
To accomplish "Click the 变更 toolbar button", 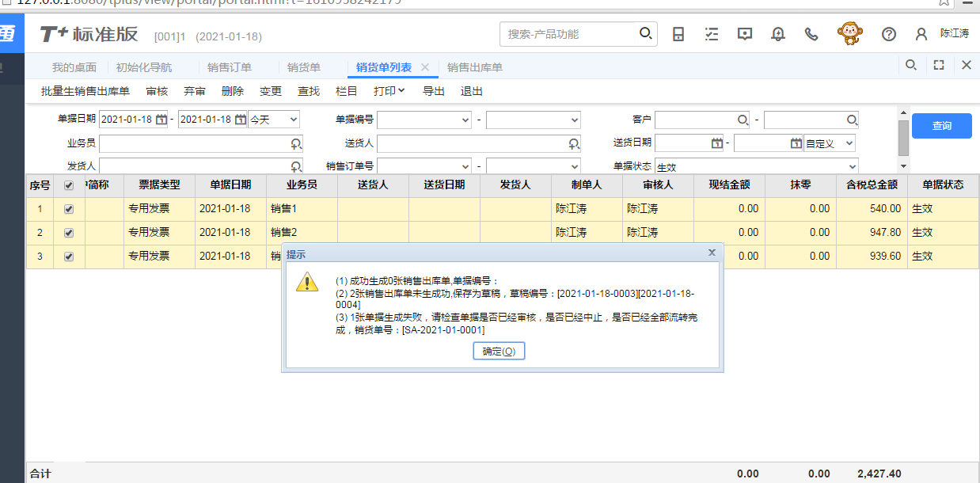I will pyautogui.click(x=271, y=91).
